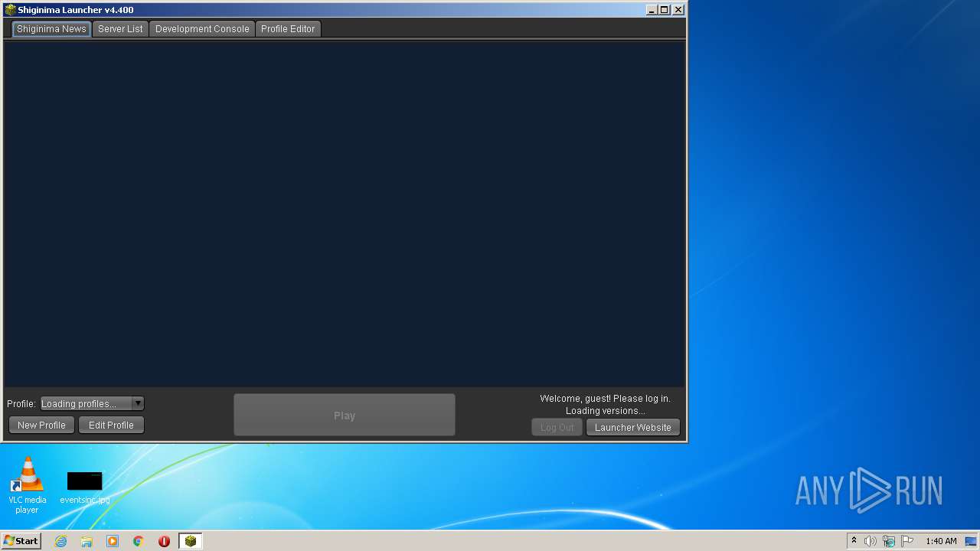
Task: Minimize the Shiginima Launcher window
Action: pyautogui.click(x=652, y=10)
